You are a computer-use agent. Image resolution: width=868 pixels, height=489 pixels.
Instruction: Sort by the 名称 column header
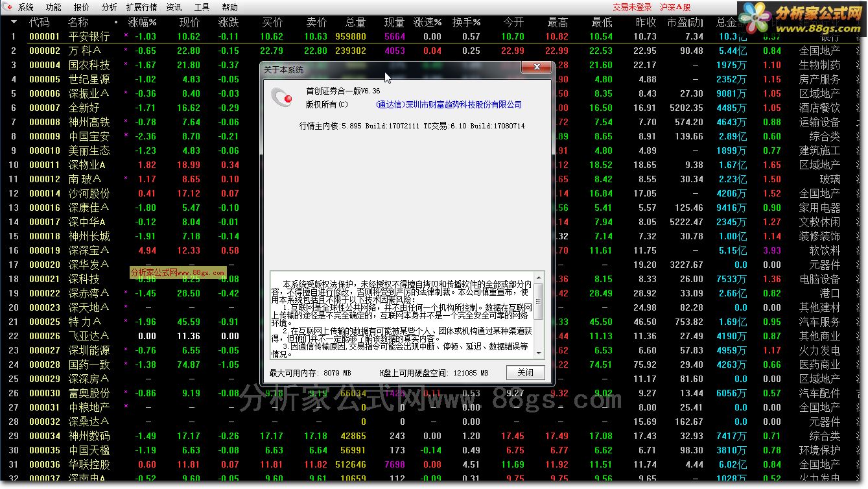coord(78,22)
